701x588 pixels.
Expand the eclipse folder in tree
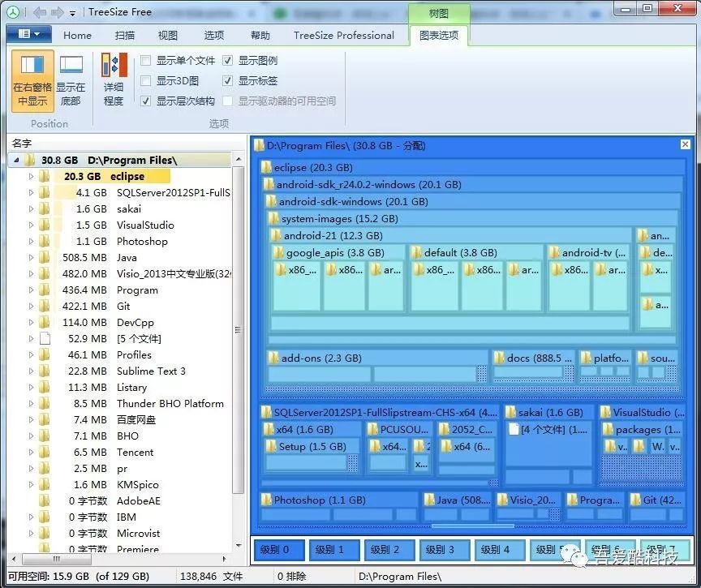click(31, 177)
